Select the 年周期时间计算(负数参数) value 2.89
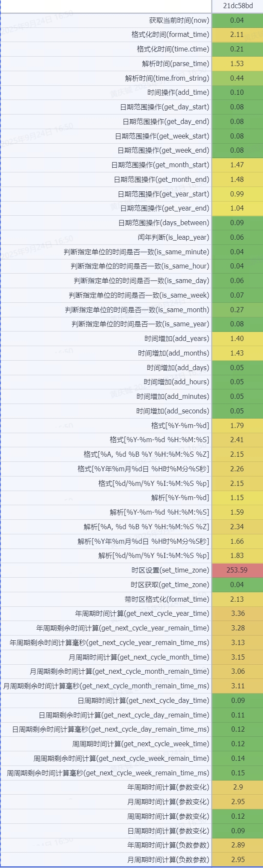 click(x=238, y=845)
